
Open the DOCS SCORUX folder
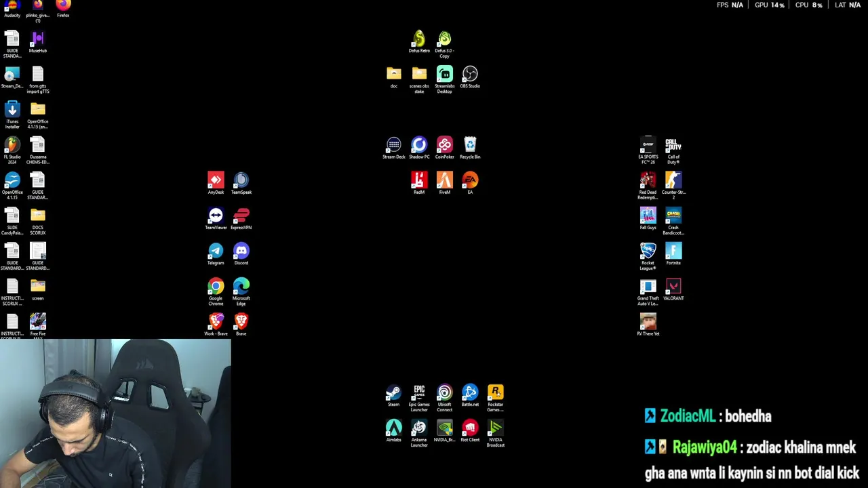(38, 221)
